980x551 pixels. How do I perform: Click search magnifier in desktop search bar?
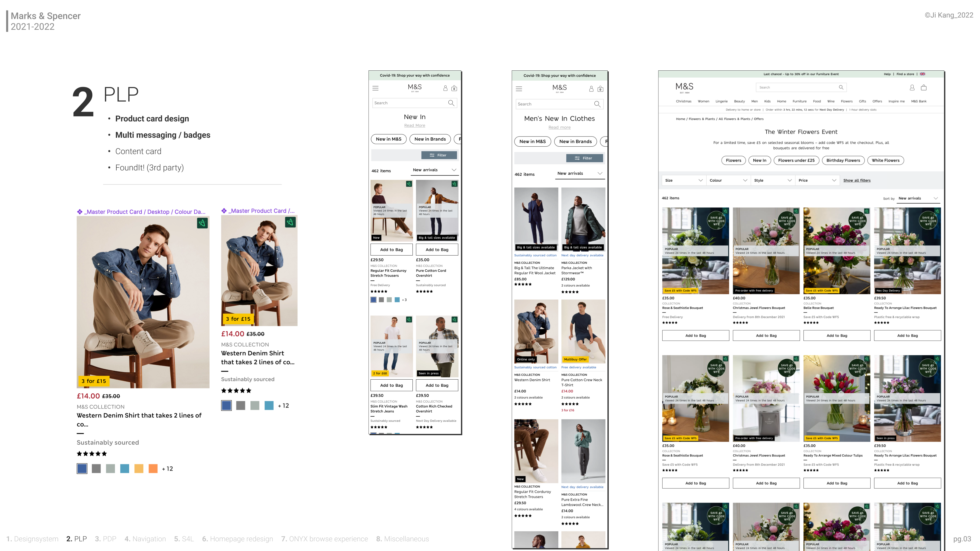841,87
